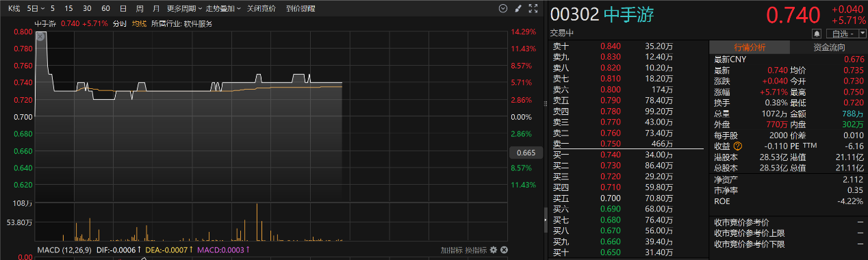Open the circled down-arrow icon in chart toolbar
Viewport: 868px width, 260px height.
coord(504,8)
